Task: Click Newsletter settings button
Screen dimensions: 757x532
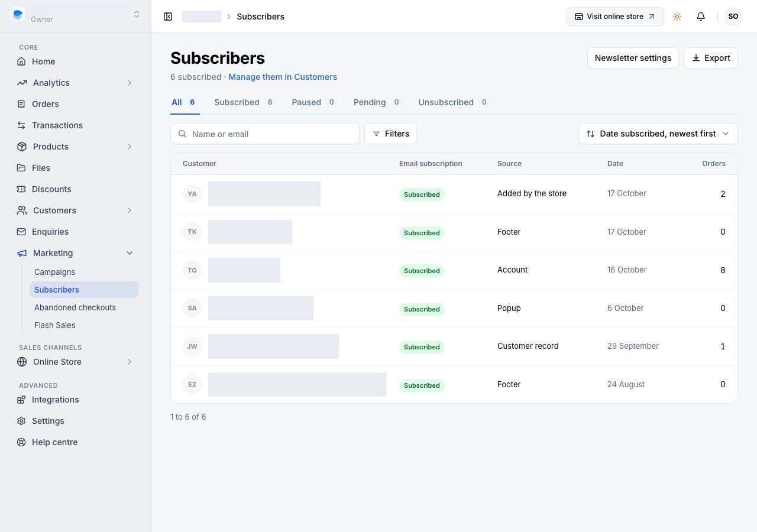Action: pos(633,58)
